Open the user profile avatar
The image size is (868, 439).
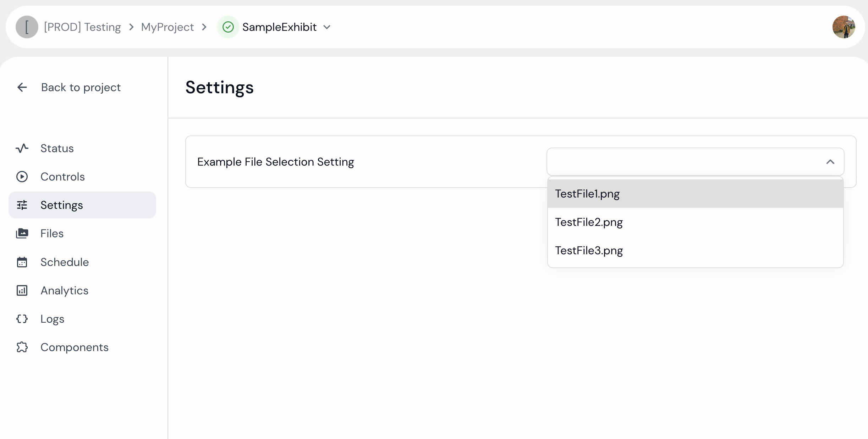(844, 27)
